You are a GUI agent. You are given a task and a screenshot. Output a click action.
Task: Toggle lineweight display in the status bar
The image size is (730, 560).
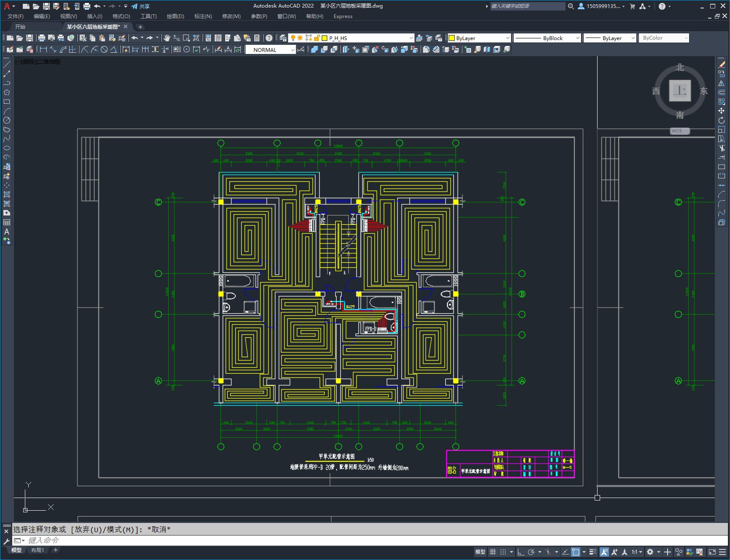coord(593,552)
